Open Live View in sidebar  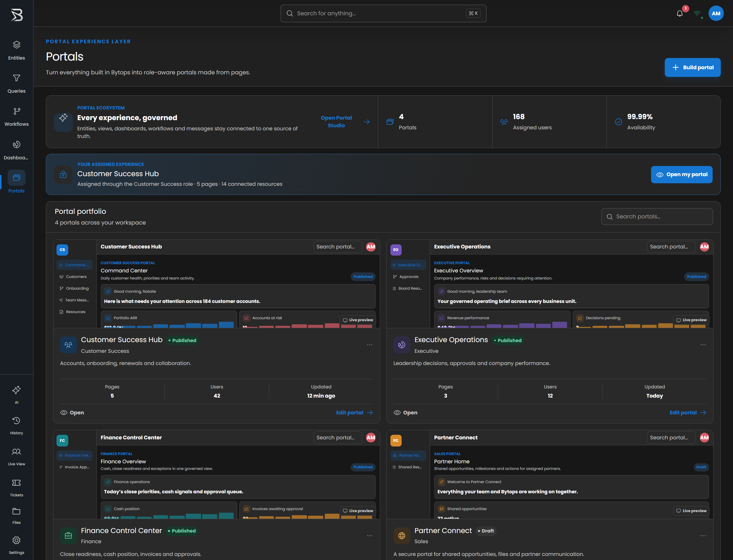pyautogui.click(x=16, y=457)
